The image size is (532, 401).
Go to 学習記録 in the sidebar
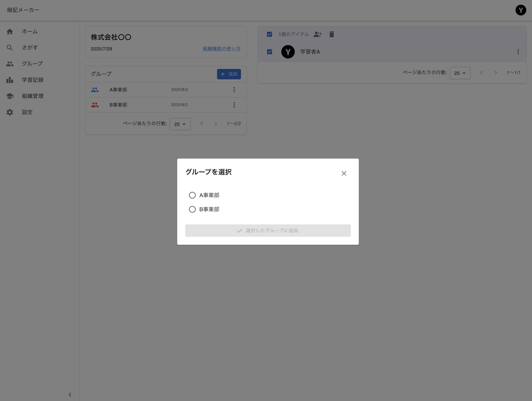click(32, 80)
